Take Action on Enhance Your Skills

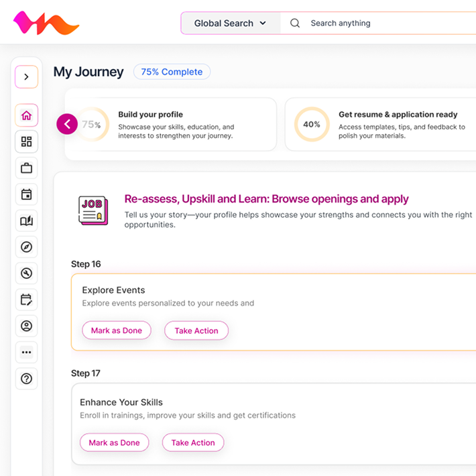(193, 442)
